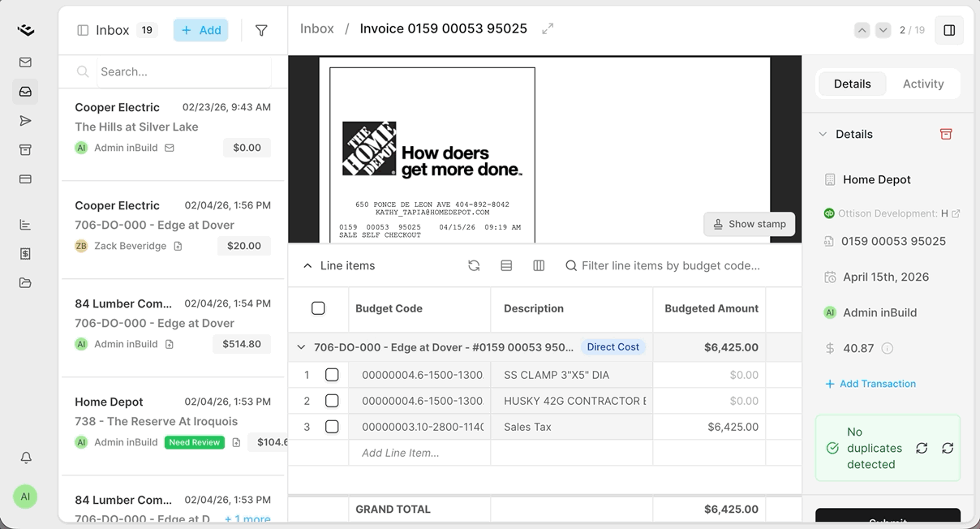The height and width of the screenshot is (529, 980).
Task: Click the Direct Cost tag
Action: (612, 347)
